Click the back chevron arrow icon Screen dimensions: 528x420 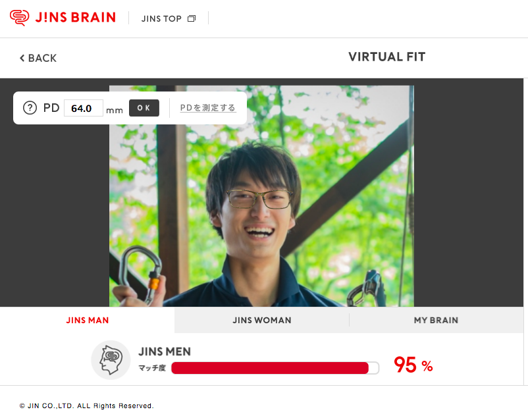[x=22, y=58]
